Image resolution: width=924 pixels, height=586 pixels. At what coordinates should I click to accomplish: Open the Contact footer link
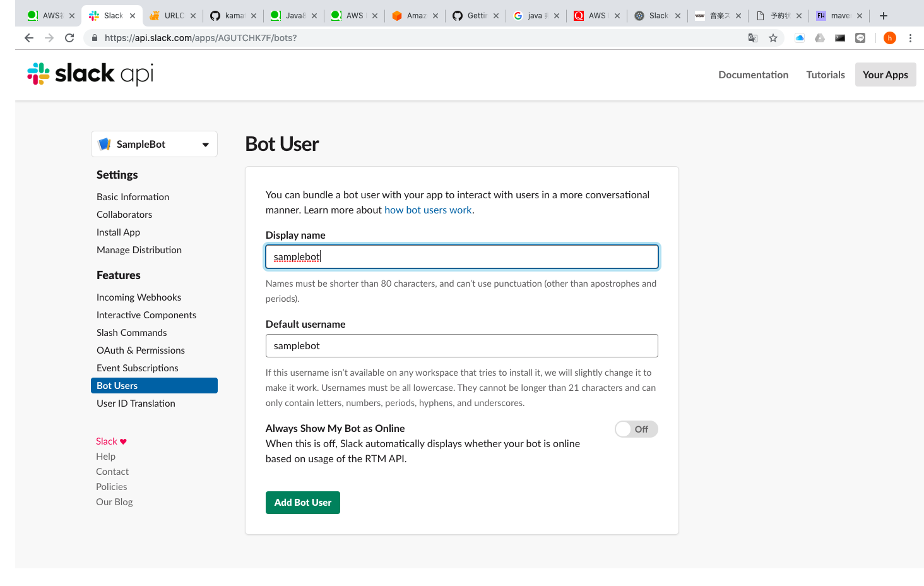(x=112, y=472)
